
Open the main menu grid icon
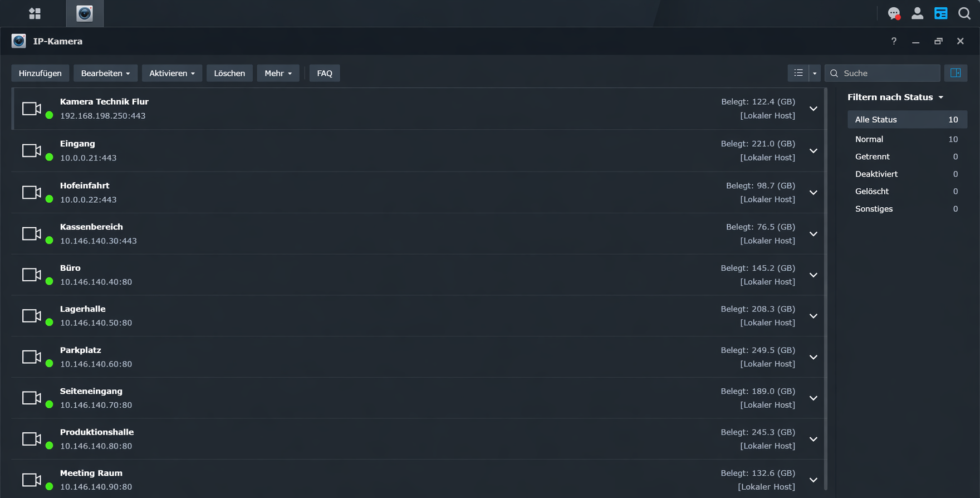(x=35, y=13)
